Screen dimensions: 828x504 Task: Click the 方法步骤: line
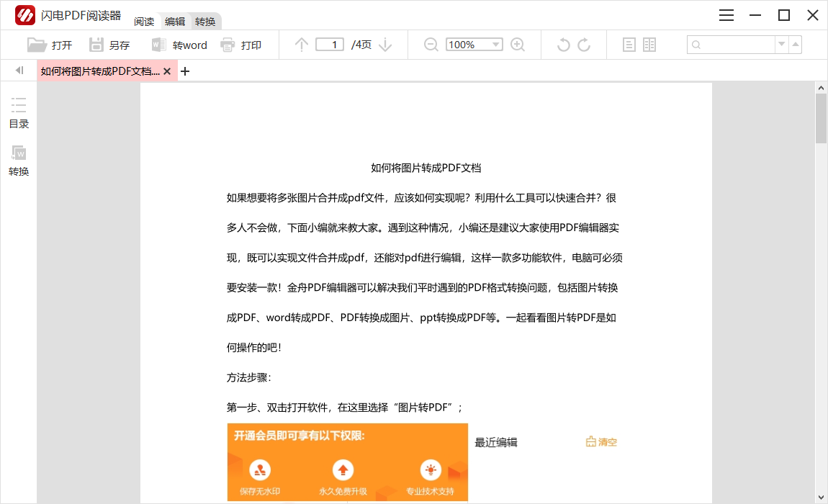click(x=248, y=377)
